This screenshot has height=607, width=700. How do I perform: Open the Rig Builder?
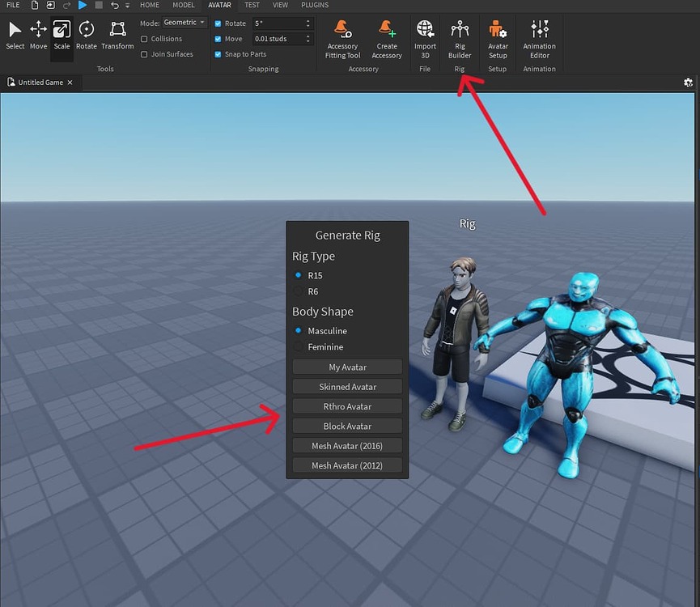pyautogui.click(x=460, y=40)
